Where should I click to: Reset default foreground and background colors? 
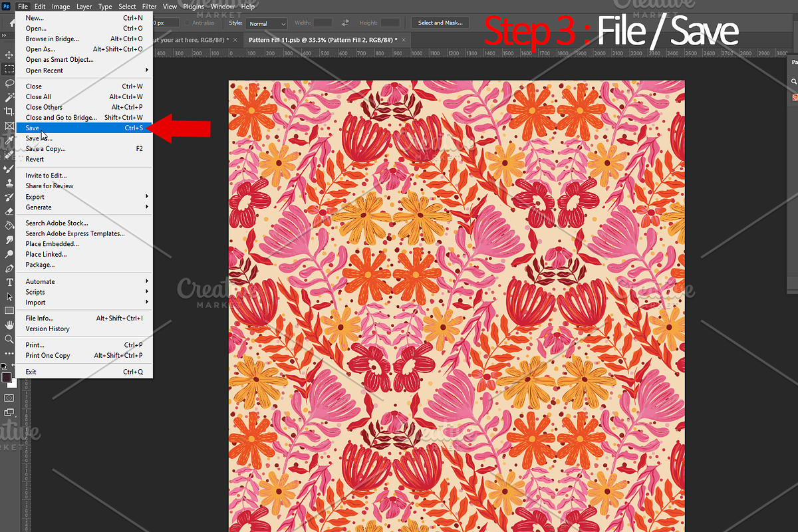pos(4,366)
